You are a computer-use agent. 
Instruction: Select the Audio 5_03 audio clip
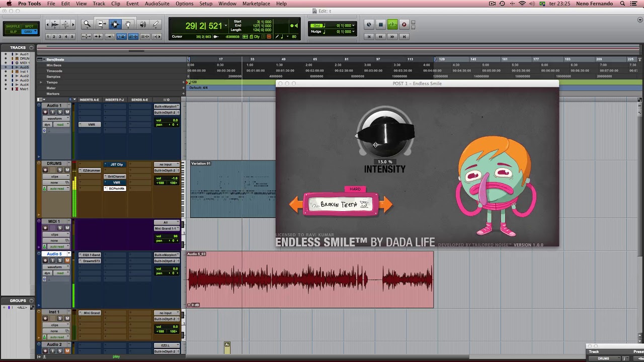point(310,280)
